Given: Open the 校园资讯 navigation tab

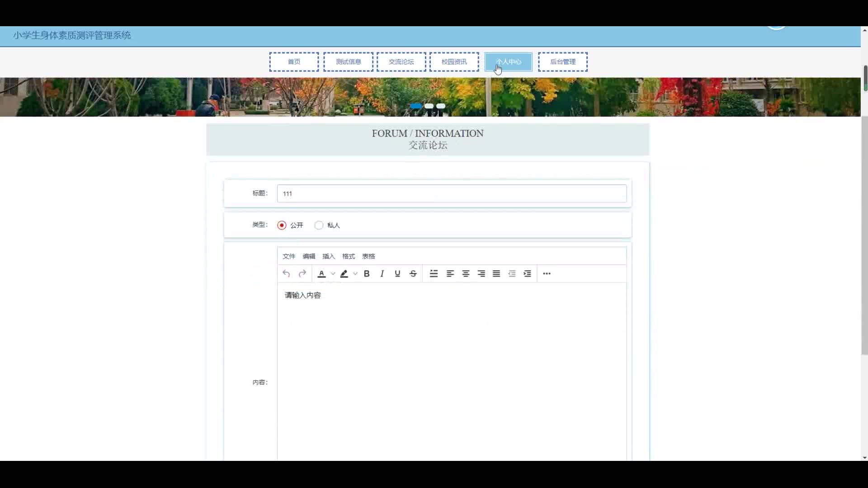Looking at the screenshot, I should click(454, 62).
